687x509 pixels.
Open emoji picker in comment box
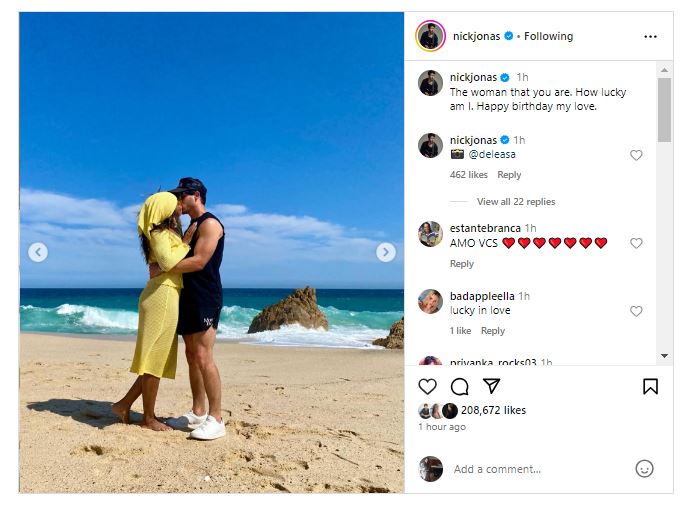click(x=644, y=468)
